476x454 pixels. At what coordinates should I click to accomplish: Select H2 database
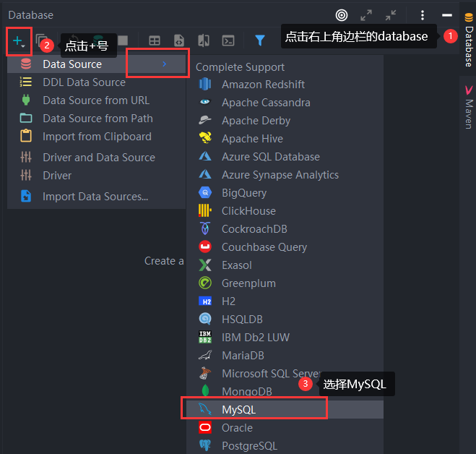tap(285, 301)
